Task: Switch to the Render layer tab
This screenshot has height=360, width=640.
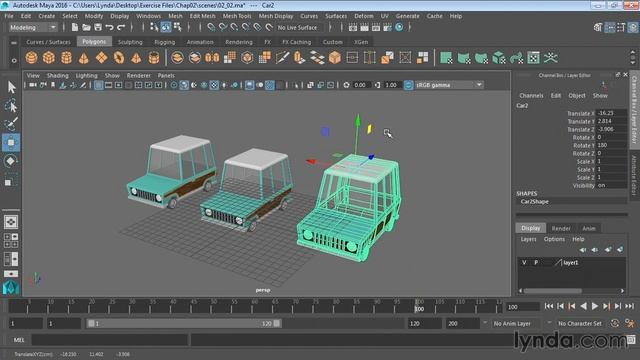Action: click(561, 228)
